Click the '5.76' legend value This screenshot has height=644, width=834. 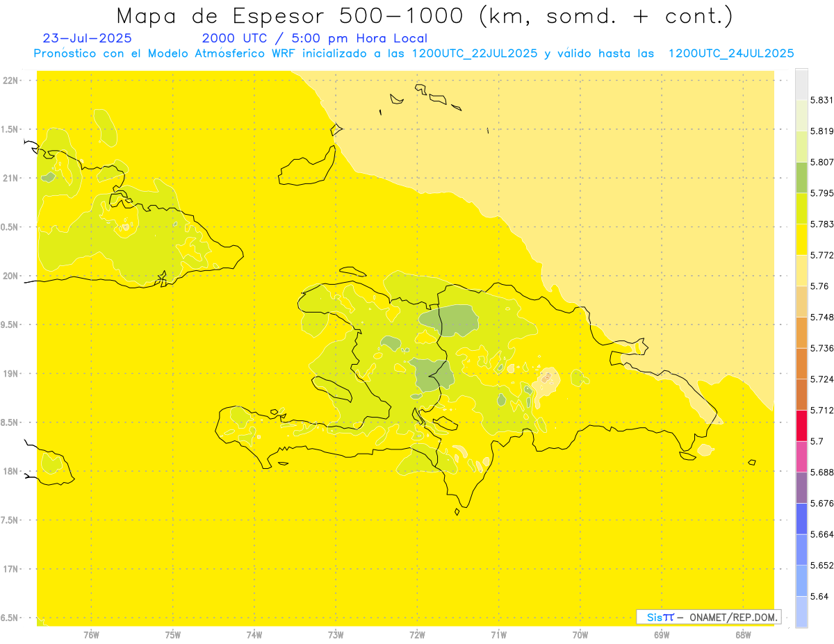pyautogui.click(x=819, y=286)
